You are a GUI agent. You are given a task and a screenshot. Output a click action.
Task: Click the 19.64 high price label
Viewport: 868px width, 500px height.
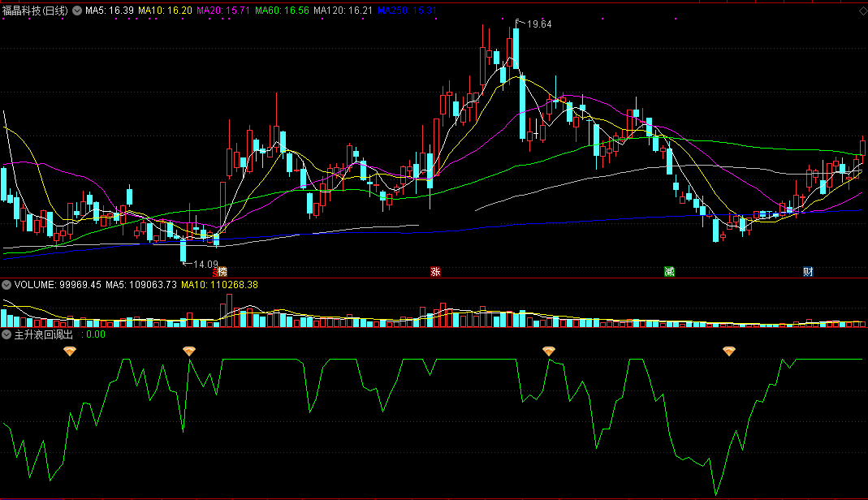tap(539, 24)
